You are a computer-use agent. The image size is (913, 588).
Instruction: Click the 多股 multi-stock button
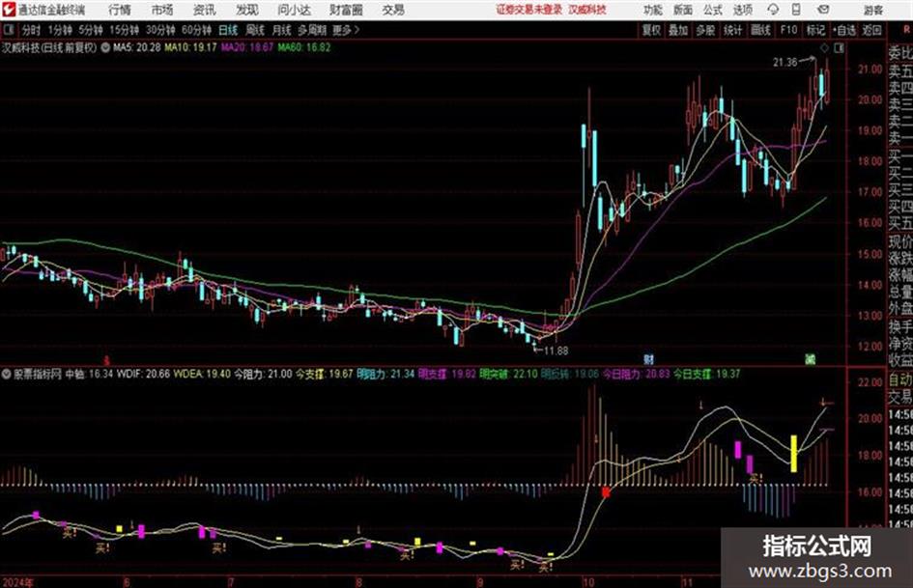705,30
